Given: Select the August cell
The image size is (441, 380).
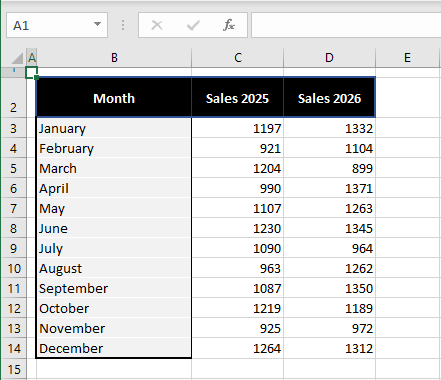Looking at the screenshot, I should click(114, 268).
